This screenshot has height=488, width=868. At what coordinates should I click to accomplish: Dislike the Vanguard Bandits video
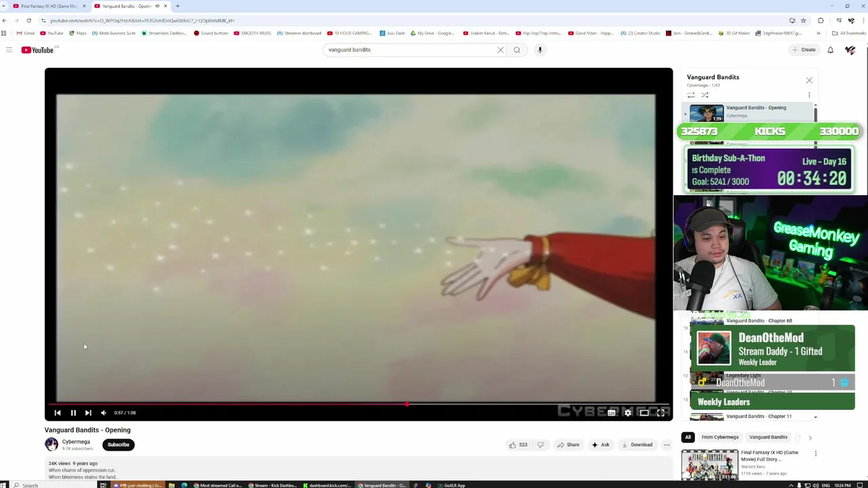point(540,445)
